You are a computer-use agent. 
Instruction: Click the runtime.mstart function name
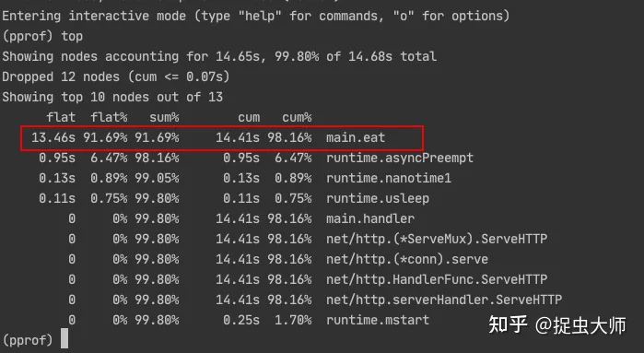point(378,320)
